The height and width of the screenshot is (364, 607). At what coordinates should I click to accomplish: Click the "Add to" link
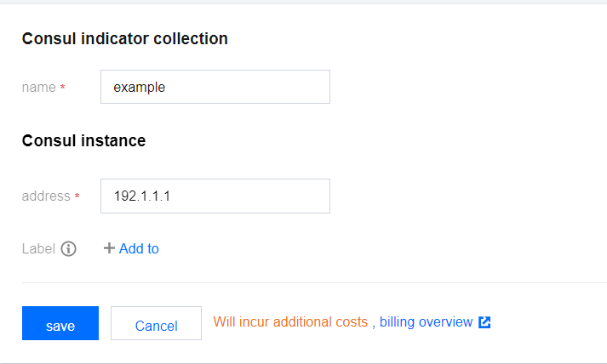click(139, 248)
